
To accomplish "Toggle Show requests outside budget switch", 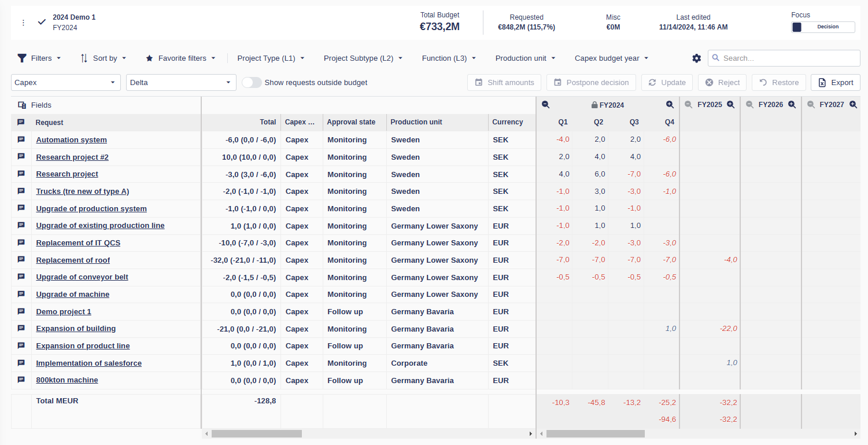I will 252,82.
